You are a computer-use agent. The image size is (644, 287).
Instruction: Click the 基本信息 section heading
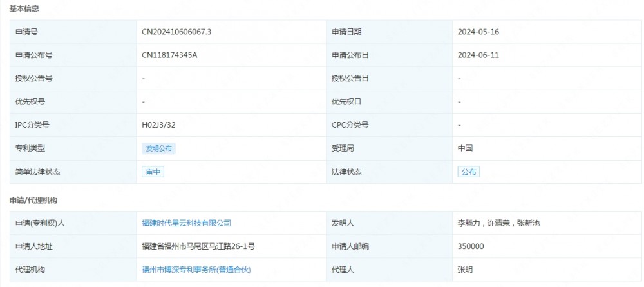24,8
